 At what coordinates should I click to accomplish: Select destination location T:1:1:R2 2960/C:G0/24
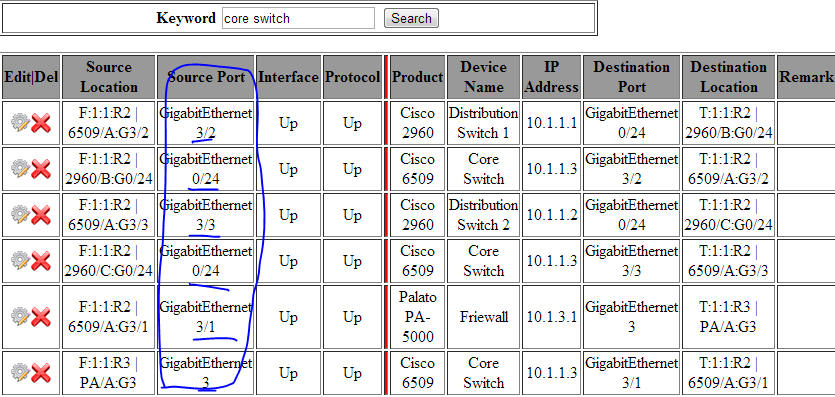(x=728, y=215)
